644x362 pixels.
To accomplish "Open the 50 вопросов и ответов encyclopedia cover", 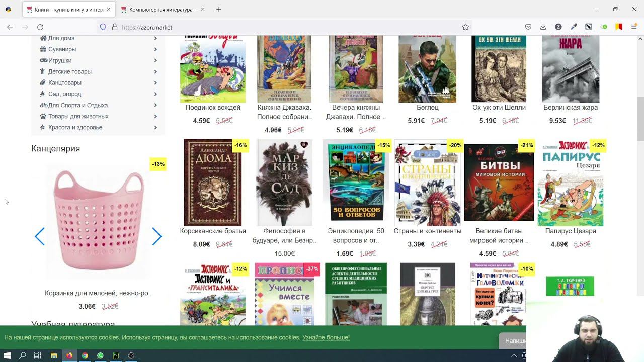I will coord(356,183).
